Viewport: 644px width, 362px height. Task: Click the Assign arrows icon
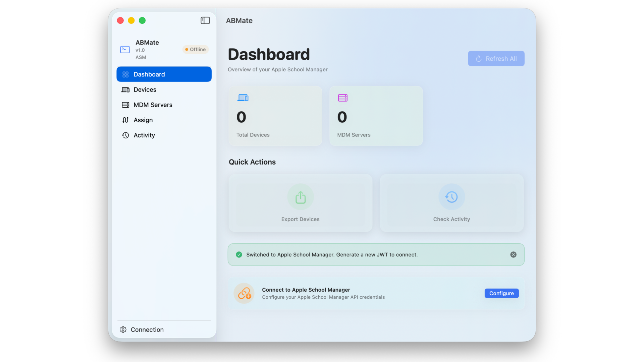point(125,120)
